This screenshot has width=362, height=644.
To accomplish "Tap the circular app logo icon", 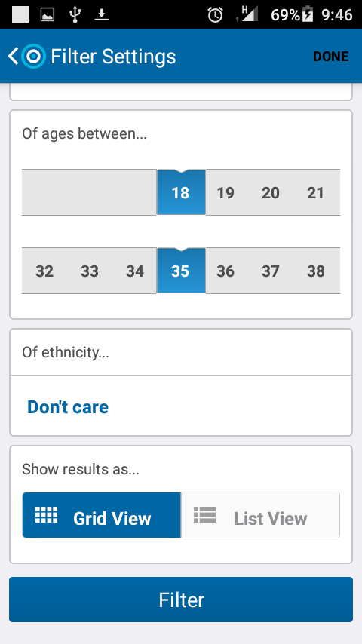I will (x=33, y=57).
